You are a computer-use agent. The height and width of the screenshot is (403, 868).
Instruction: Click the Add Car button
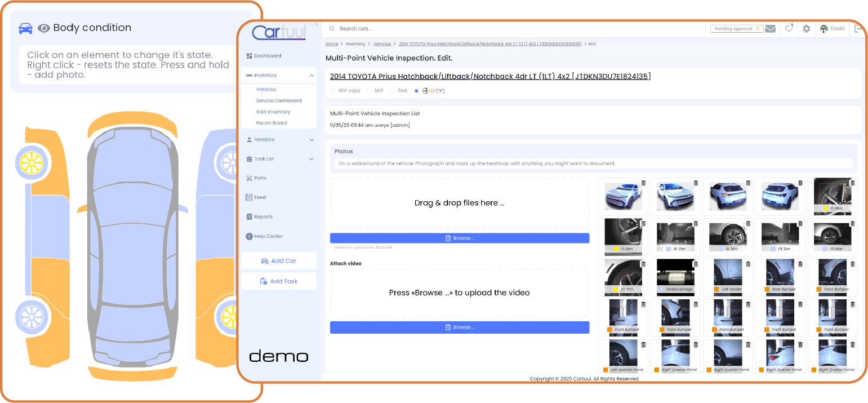pos(278,261)
